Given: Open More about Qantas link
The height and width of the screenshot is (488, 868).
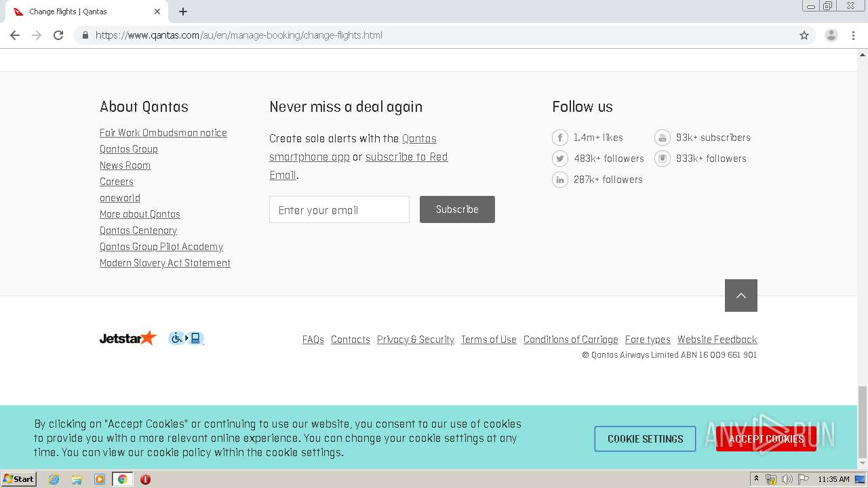Looking at the screenshot, I should [140, 214].
